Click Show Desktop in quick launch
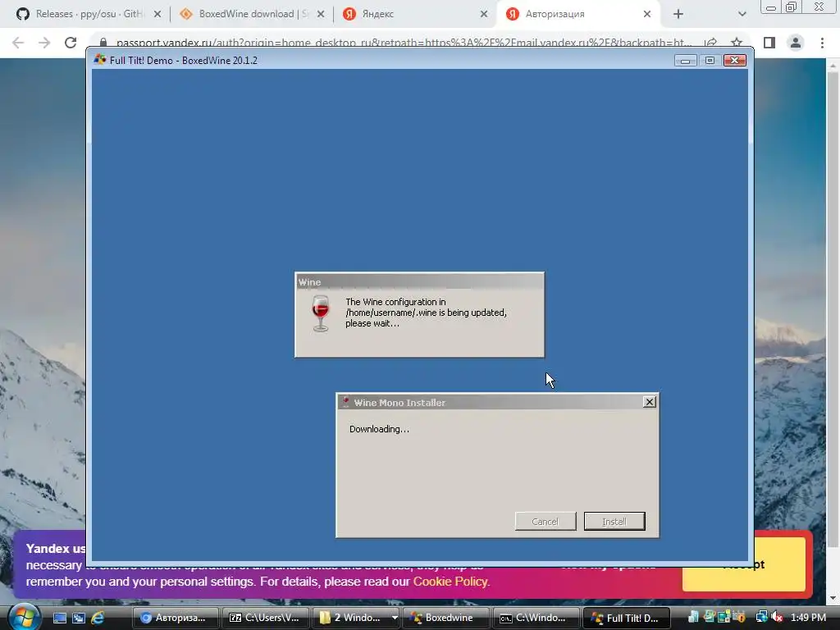 pos(59,618)
